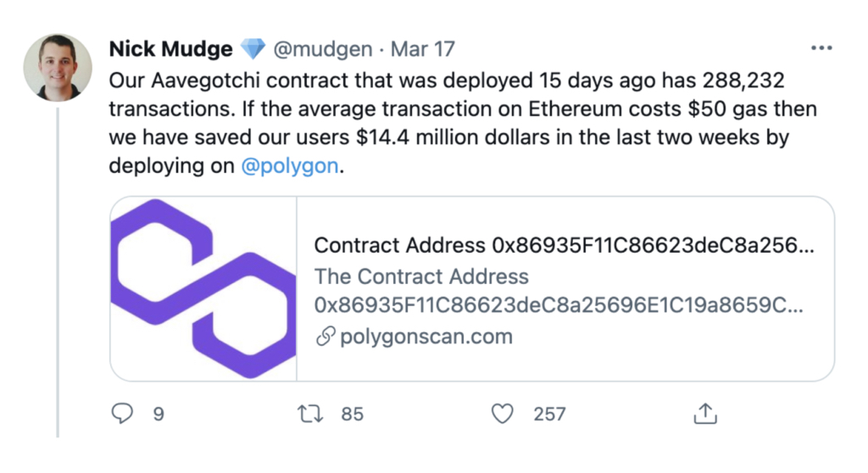Click the reply speech bubble icon
This screenshot has height=473, width=868.
click(123, 413)
